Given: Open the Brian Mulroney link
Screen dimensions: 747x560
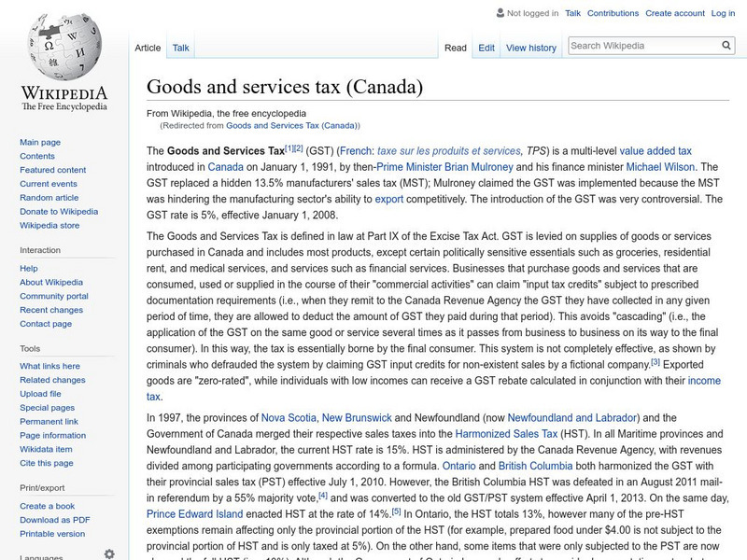Looking at the screenshot, I should (479, 167).
